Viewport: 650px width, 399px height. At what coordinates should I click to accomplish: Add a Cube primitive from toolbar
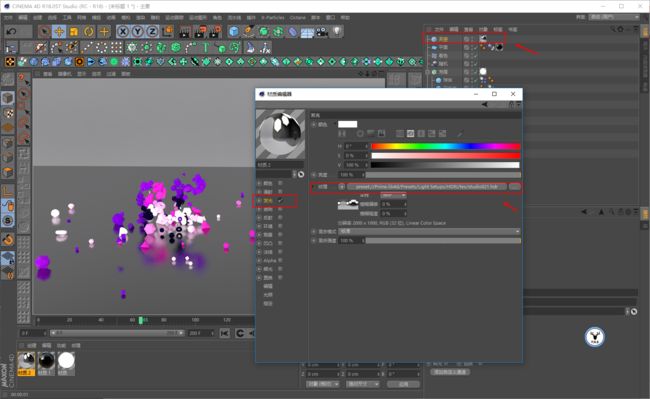pos(234,31)
